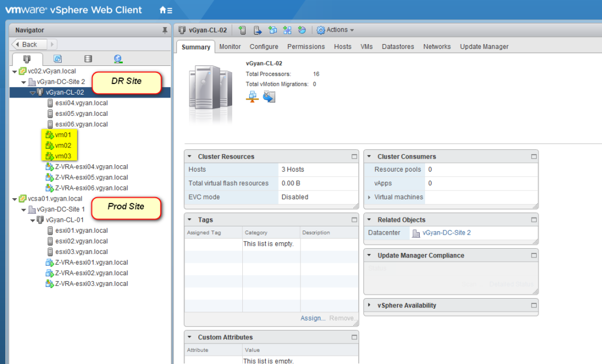Image resolution: width=602 pixels, height=364 pixels.
Task: Click the Move Hosts into Cluster icon
Action: click(x=257, y=30)
